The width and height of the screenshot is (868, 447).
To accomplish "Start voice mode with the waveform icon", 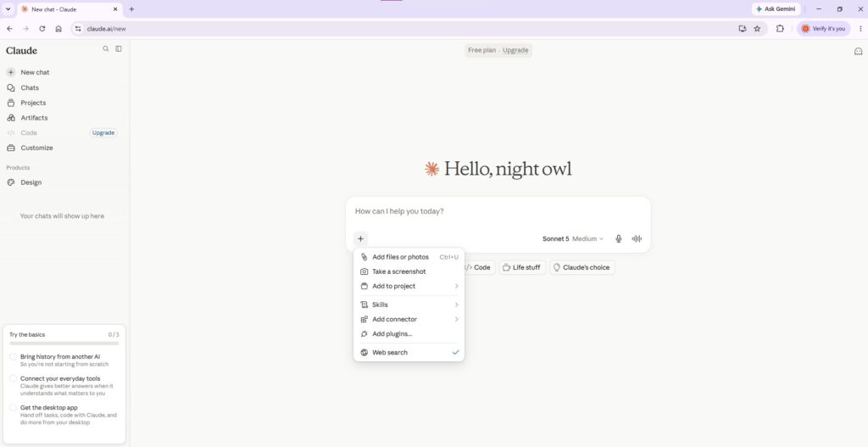I will click(x=637, y=238).
